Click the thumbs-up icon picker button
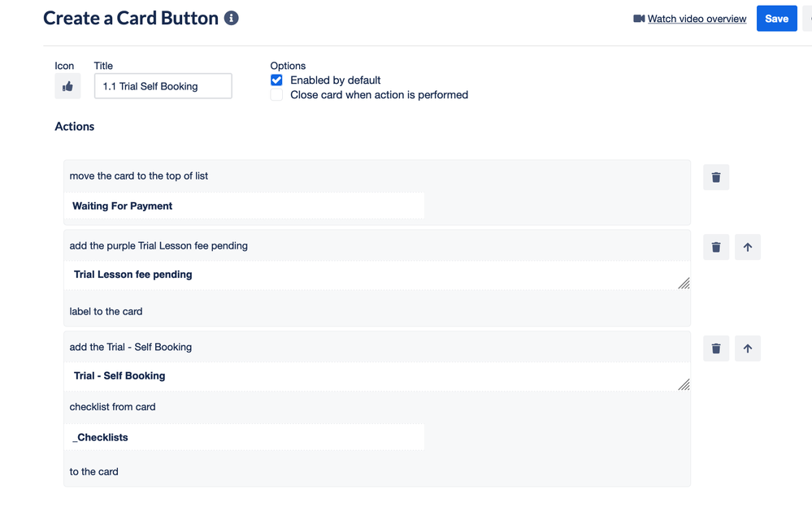Viewport: 812px width, 511px height. [x=67, y=86]
